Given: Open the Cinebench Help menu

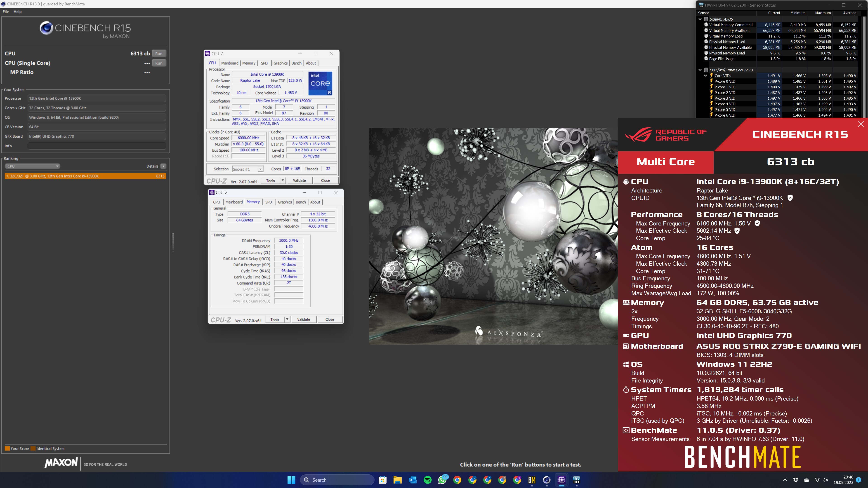Looking at the screenshot, I should click(18, 12).
